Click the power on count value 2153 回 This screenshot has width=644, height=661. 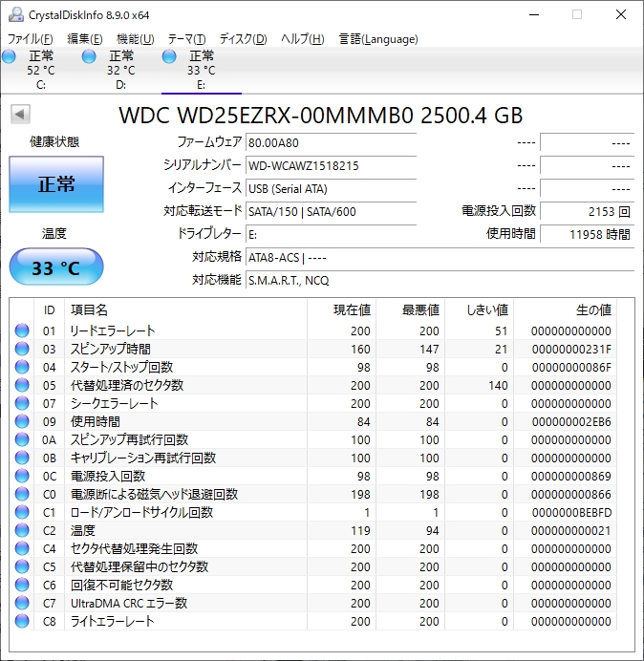pyautogui.click(x=587, y=211)
